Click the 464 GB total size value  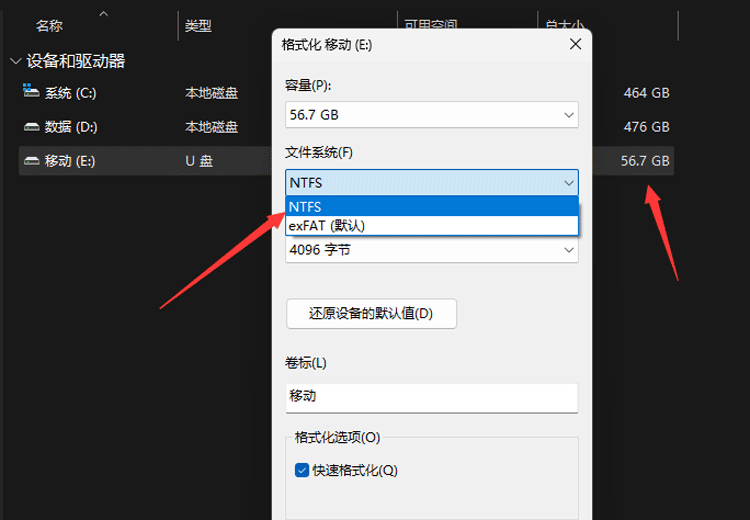click(x=646, y=93)
